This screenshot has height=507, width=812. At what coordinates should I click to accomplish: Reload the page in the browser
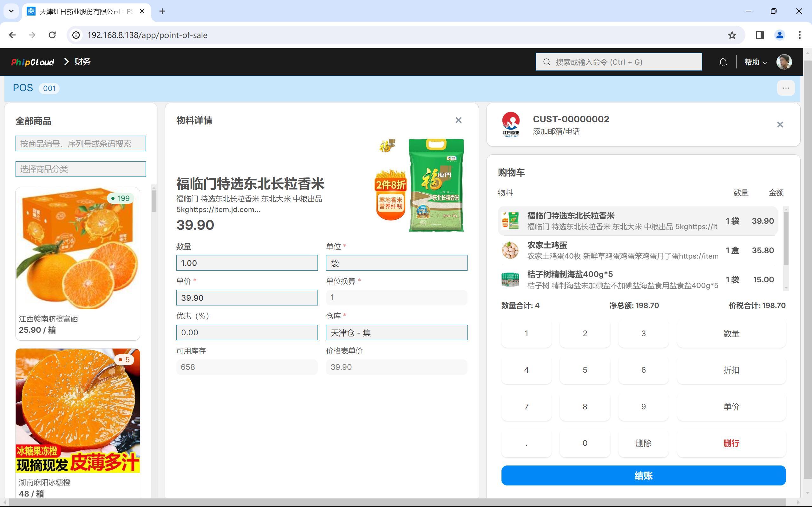[x=52, y=35]
